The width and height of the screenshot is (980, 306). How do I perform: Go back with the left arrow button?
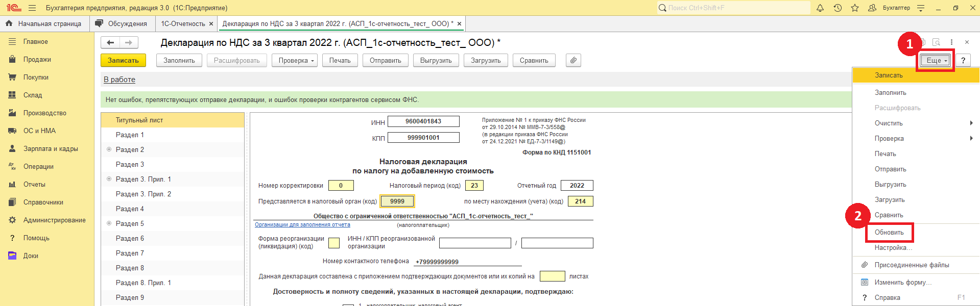click(x=110, y=42)
